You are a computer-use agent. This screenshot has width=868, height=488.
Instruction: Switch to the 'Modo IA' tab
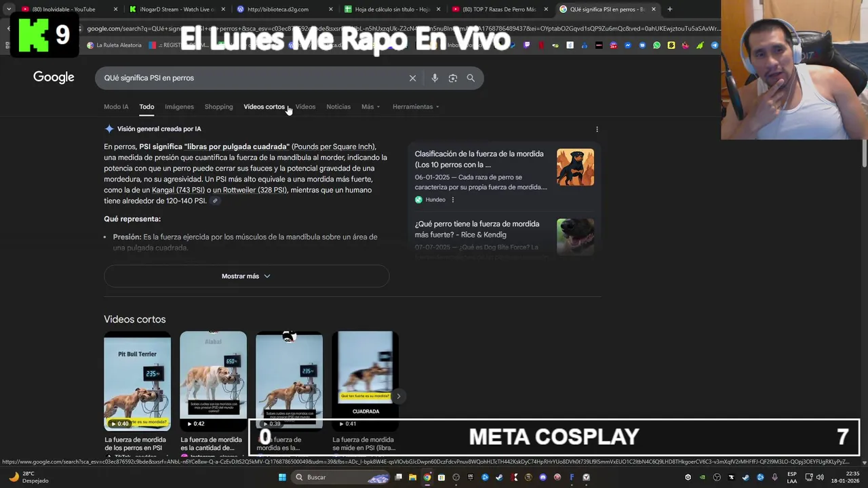pyautogui.click(x=116, y=106)
